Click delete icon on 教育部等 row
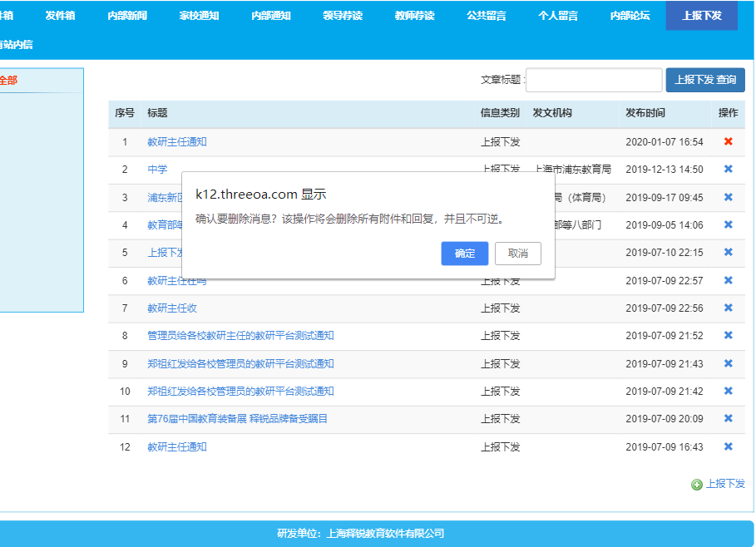Screen dimensions: 756x547 pyautogui.click(x=729, y=224)
